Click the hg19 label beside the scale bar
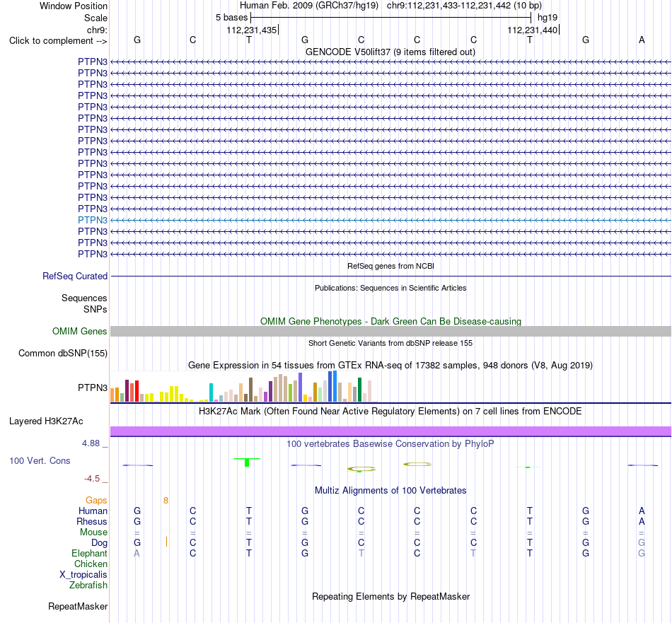Viewport: 672px width, 623px height. point(548,18)
